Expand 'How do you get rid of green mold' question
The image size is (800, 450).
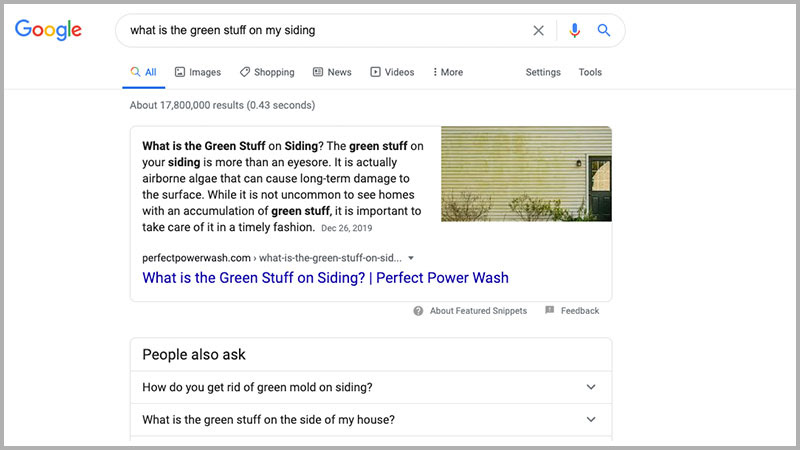click(x=371, y=387)
